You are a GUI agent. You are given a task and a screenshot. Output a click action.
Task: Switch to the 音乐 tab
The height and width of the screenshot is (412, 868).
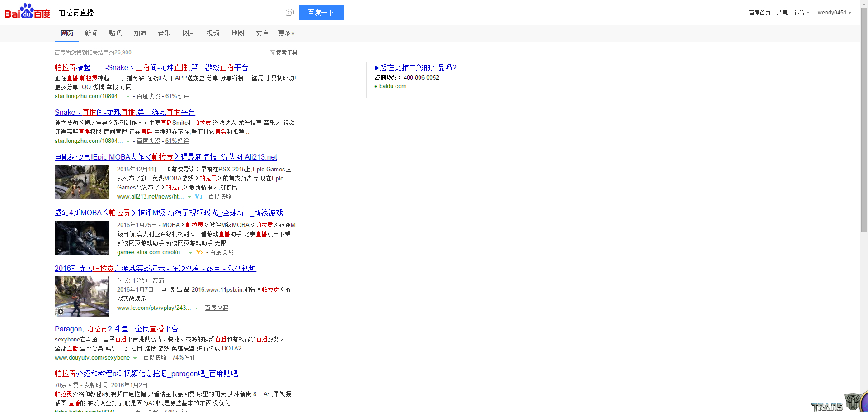[x=164, y=33]
